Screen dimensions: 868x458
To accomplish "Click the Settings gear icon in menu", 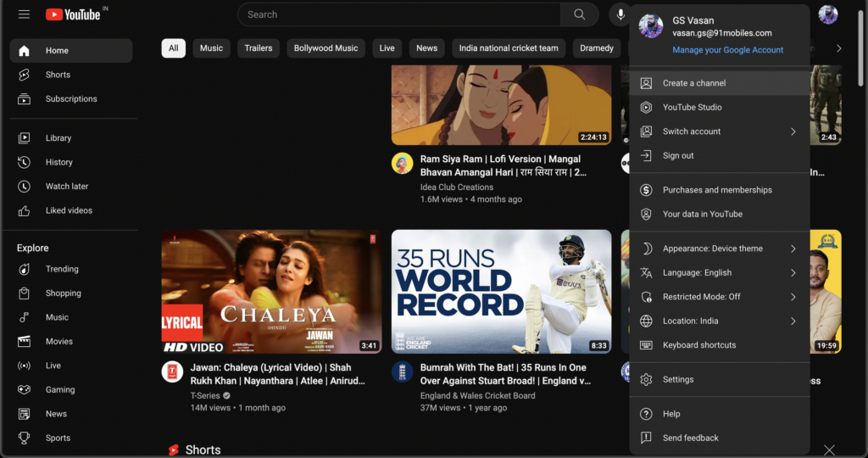I will (x=646, y=379).
